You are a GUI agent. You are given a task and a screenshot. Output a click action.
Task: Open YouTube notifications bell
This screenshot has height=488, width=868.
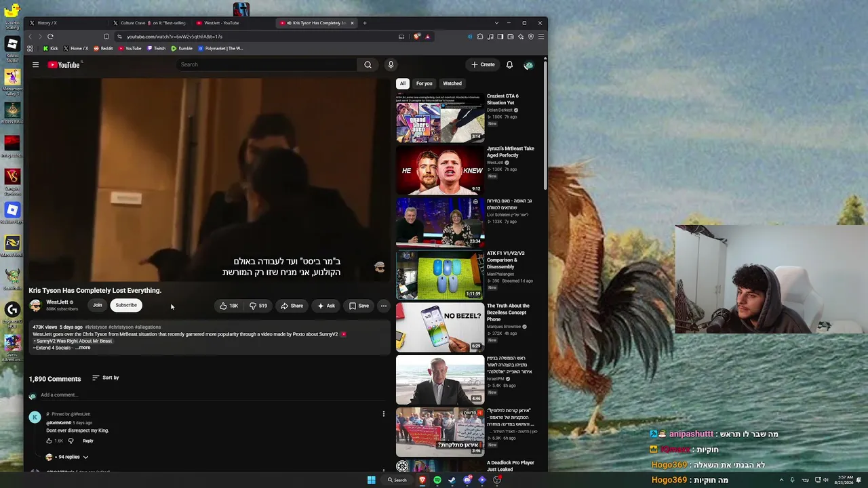[509, 64]
